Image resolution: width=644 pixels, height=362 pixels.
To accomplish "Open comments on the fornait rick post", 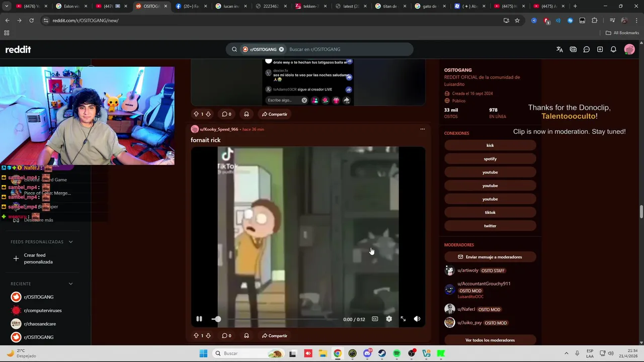I will click(x=227, y=336).
